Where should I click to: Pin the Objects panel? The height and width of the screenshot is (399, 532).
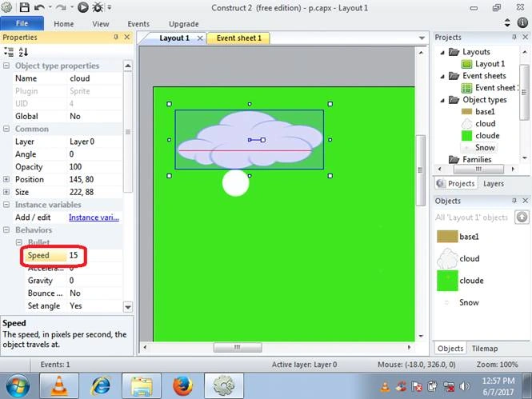point(514,201)
